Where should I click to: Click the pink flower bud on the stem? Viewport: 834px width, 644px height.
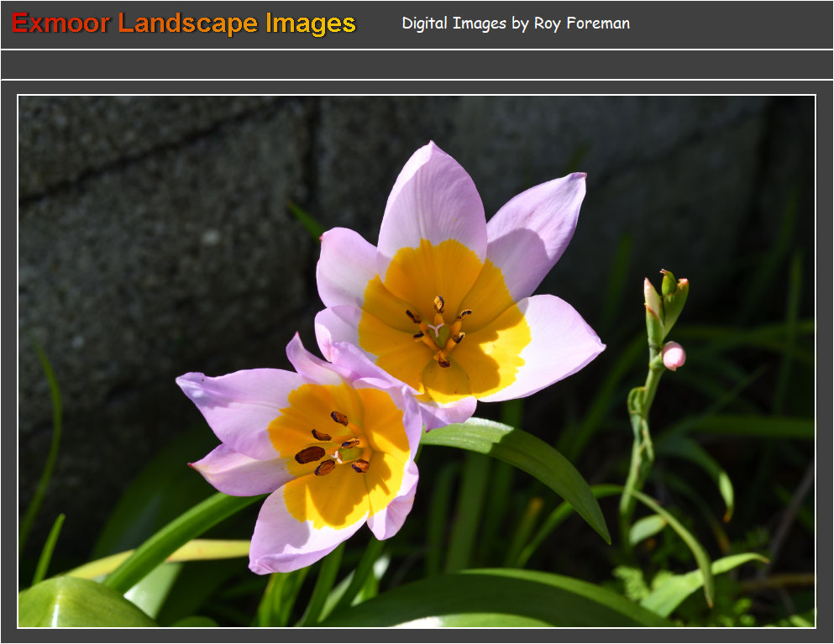(673, 355)
